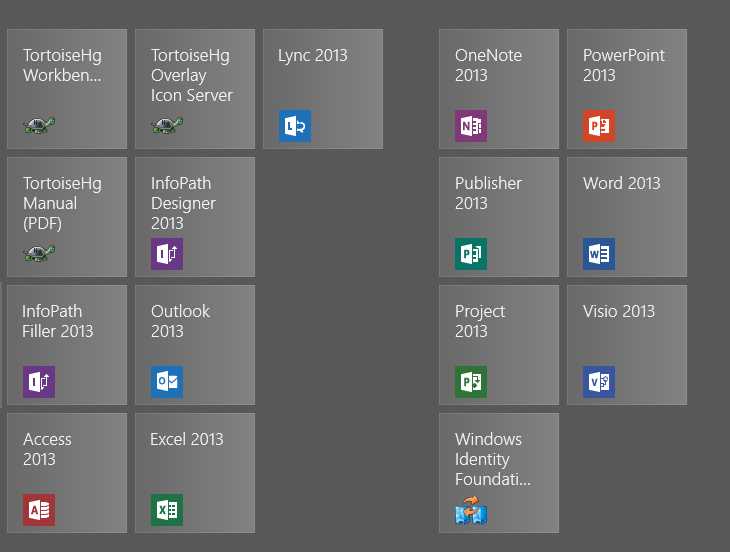Click the "InfoPath Filler 2013" label
The image size is (730, 552).
pos(57,321)
